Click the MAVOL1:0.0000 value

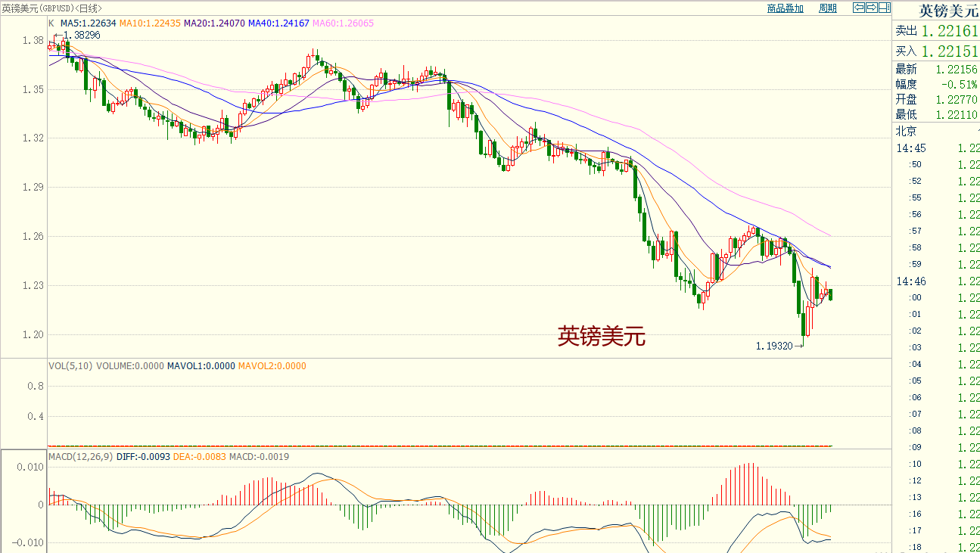pos(201,366)
